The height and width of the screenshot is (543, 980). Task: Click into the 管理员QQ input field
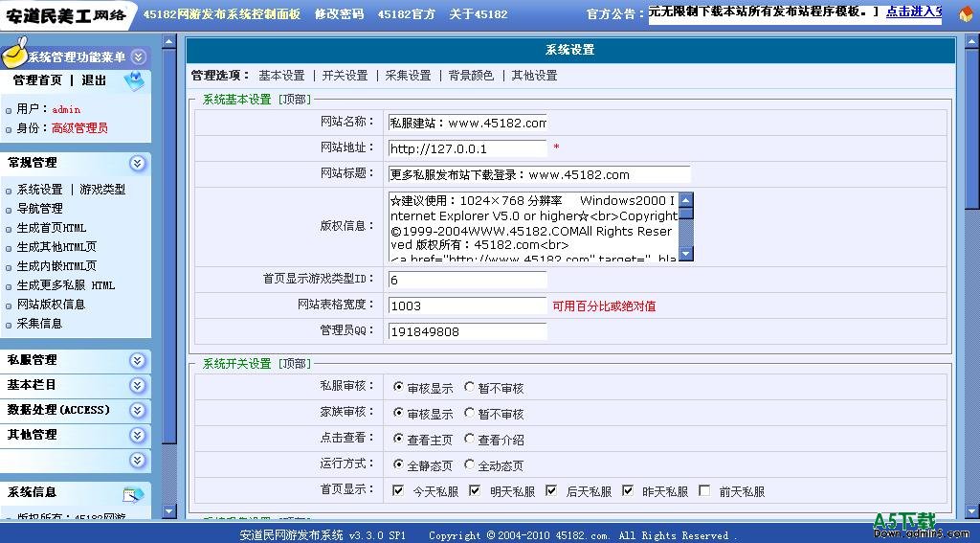[x=467, y=331]
